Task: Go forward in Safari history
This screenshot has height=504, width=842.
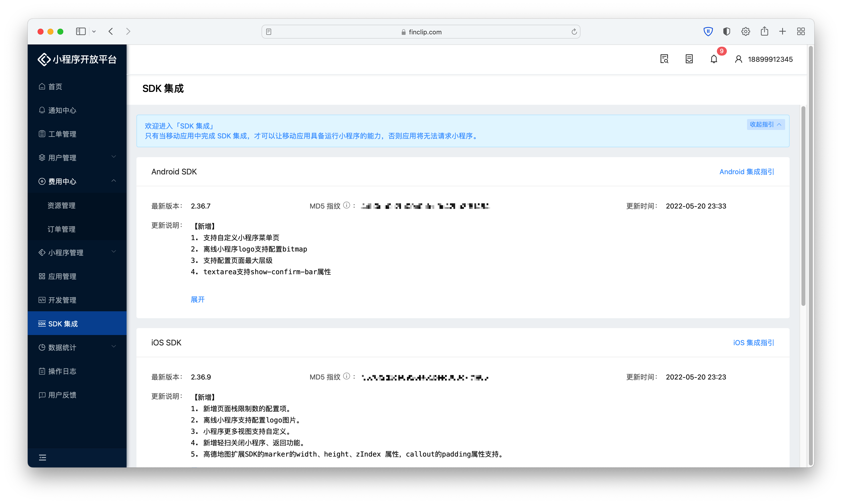Action: (x=128, y=32)
